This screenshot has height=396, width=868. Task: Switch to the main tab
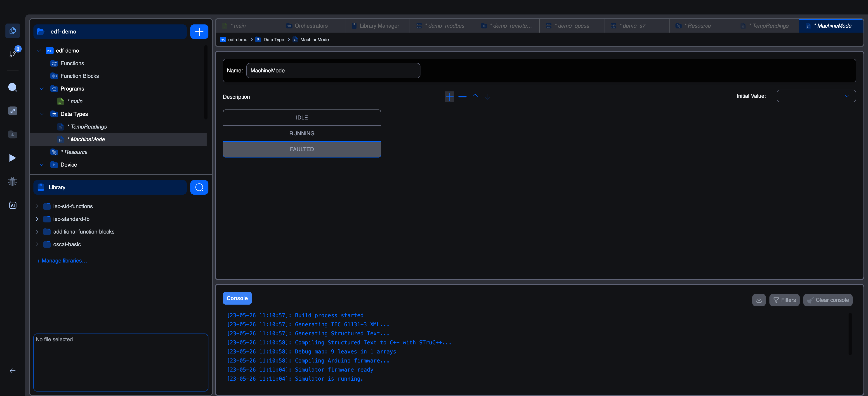[248, 26]
